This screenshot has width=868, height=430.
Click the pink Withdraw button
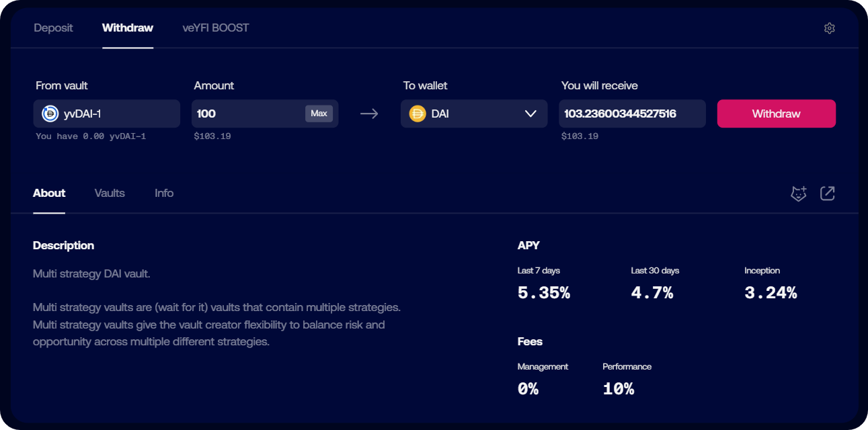(776, 114)
